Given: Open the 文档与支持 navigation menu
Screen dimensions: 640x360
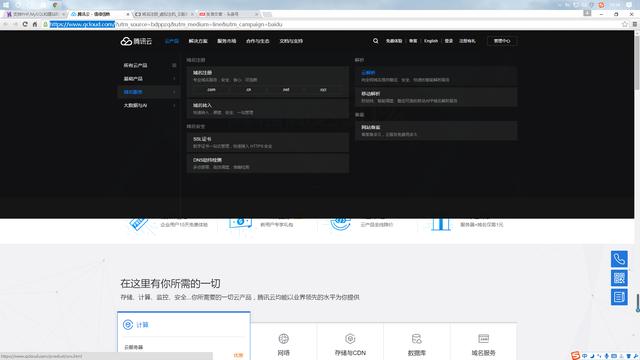Looking at the screenshot, I should point(291,41).
